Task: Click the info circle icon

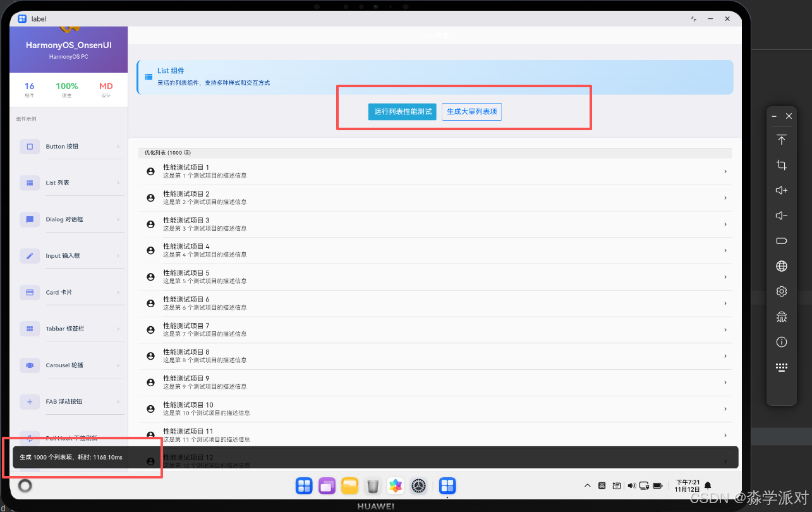Action: (x=782, y=342)
